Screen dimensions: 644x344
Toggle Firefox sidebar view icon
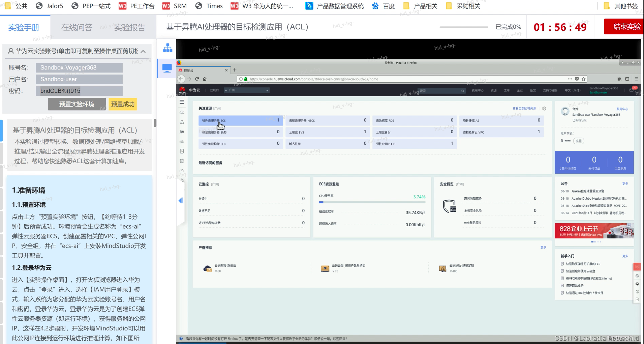(627, 79)
